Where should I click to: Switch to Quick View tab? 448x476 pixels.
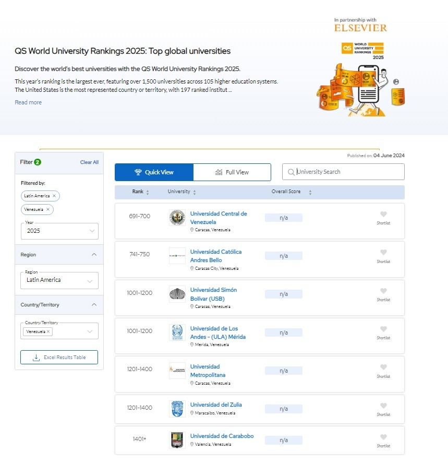[x=154, y=172]
